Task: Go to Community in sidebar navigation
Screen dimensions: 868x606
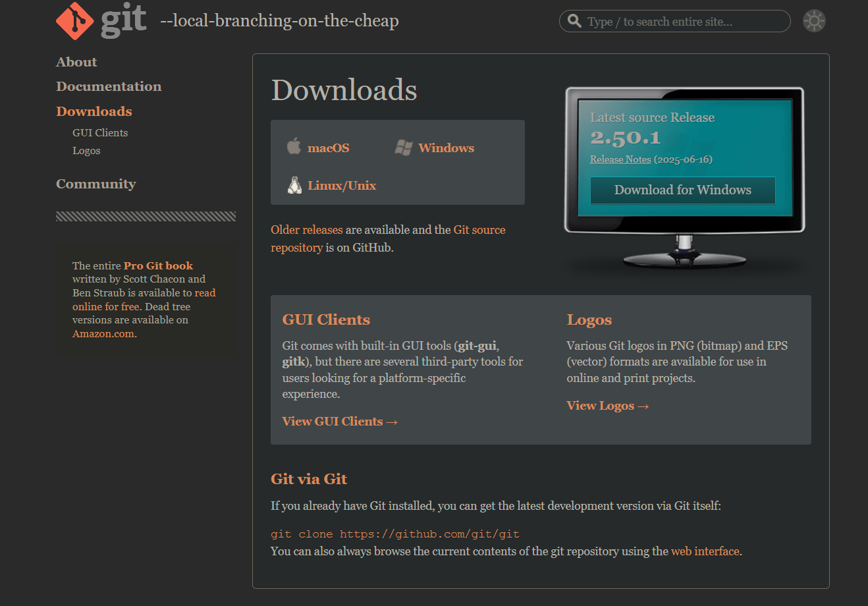Action: (x=96, y=184)
